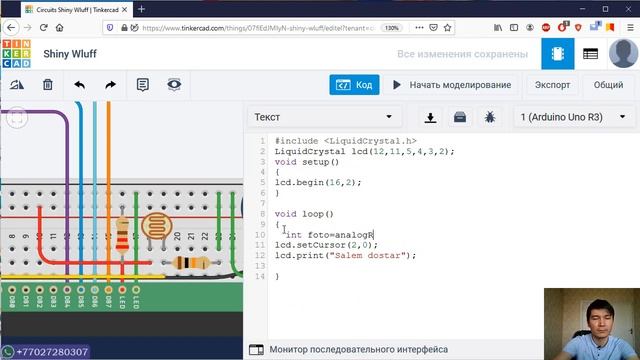Select the horizontal resistor on breadboard
Screen dimensions: 640x360
[x=191, y=262]
